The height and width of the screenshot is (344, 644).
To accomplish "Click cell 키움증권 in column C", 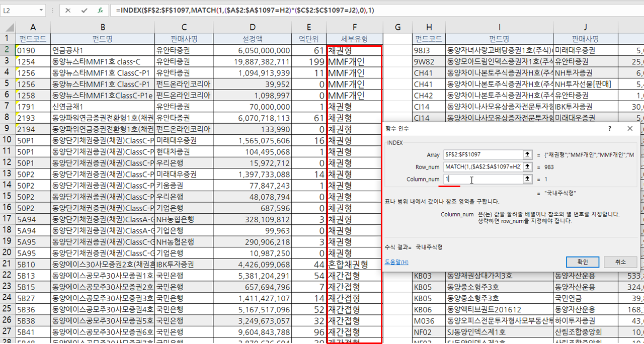I will (x=184, y=185).
